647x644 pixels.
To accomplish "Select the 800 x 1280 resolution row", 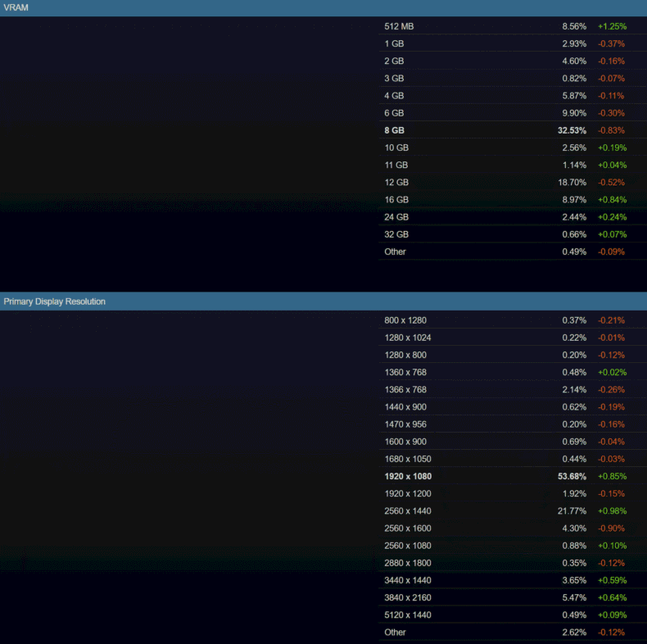I will click(x=405, y=320).
